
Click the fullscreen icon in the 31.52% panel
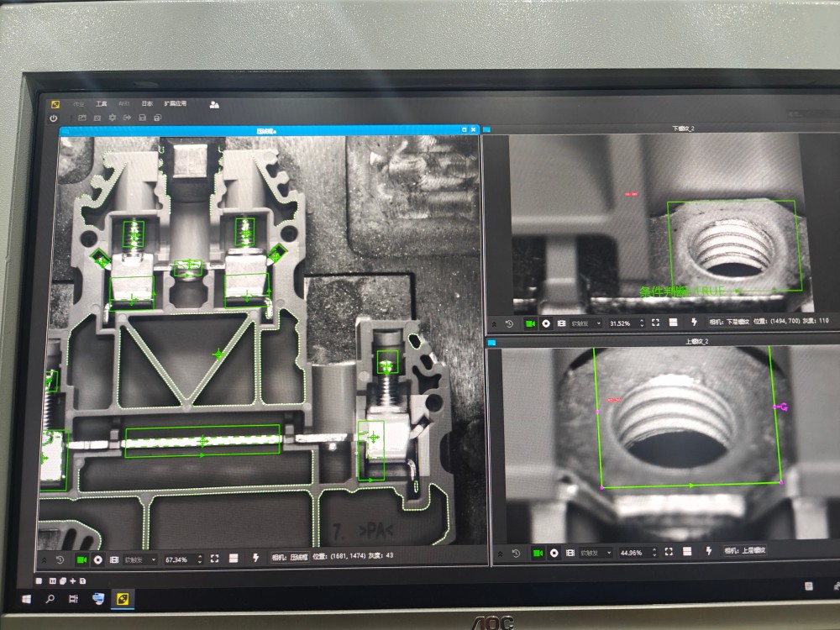point(655,323)
